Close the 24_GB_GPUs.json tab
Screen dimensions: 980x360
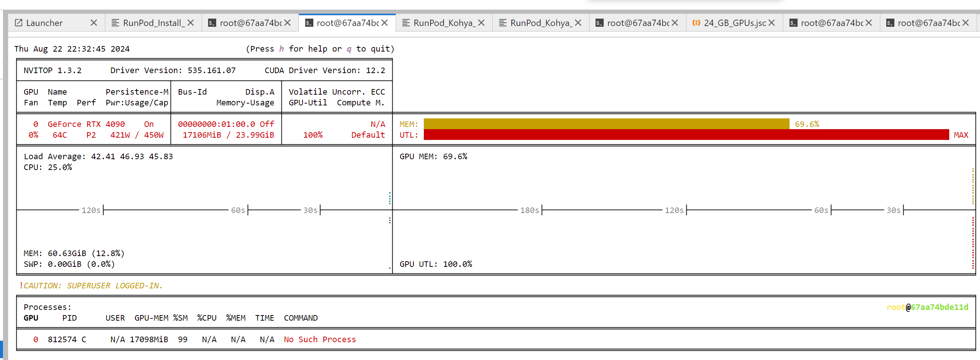point(772,23)
